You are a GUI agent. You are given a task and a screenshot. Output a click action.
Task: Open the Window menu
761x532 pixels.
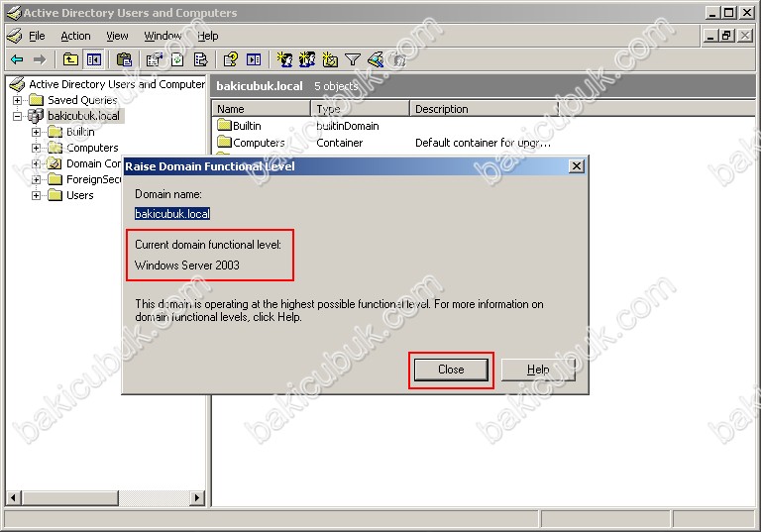pos(163,36)
